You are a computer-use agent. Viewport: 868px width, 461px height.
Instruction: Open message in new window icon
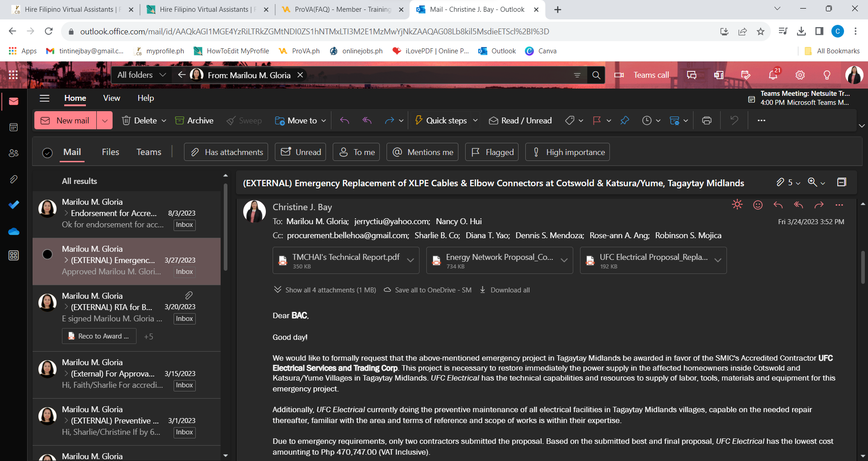click(x=842, y=182)
